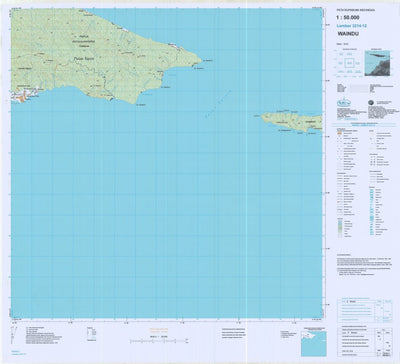
Task: Click the highlighted center square of the sheet index diagram
Action: tap(349, 63)
